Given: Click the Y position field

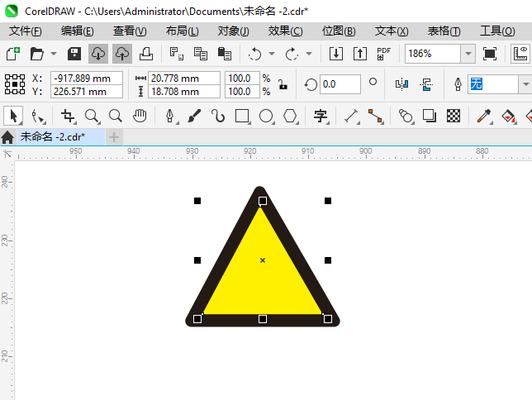Looking at the screenshot, I should coord(87,92).
